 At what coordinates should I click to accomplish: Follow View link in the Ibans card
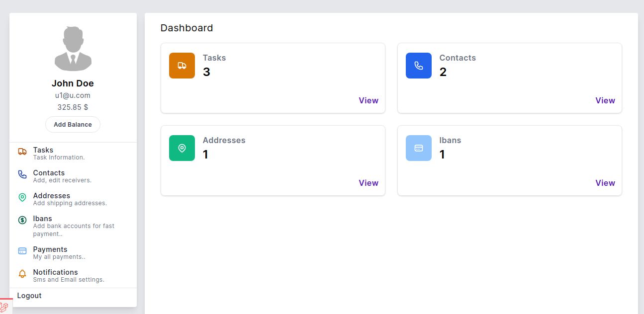(605, 183)
